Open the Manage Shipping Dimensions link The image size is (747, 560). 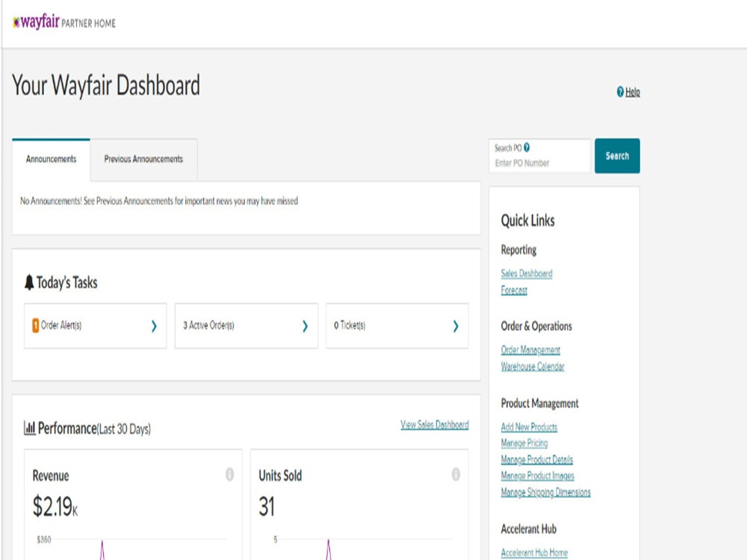(545, 492)
